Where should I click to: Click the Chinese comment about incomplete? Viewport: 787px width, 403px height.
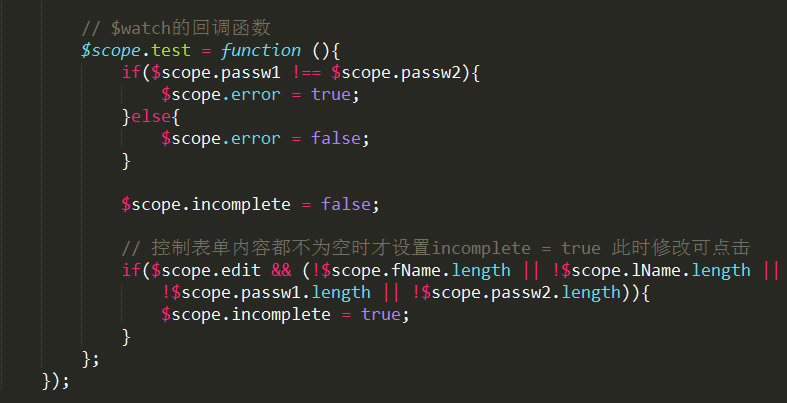pos(436,248)
